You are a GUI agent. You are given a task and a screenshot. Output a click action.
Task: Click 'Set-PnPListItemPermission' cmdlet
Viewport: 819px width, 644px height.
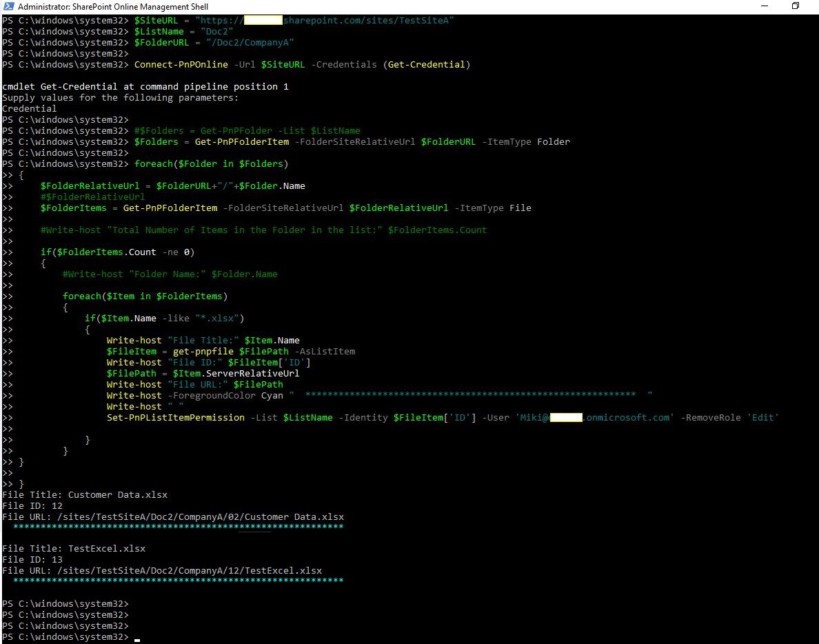click(176, 417)
